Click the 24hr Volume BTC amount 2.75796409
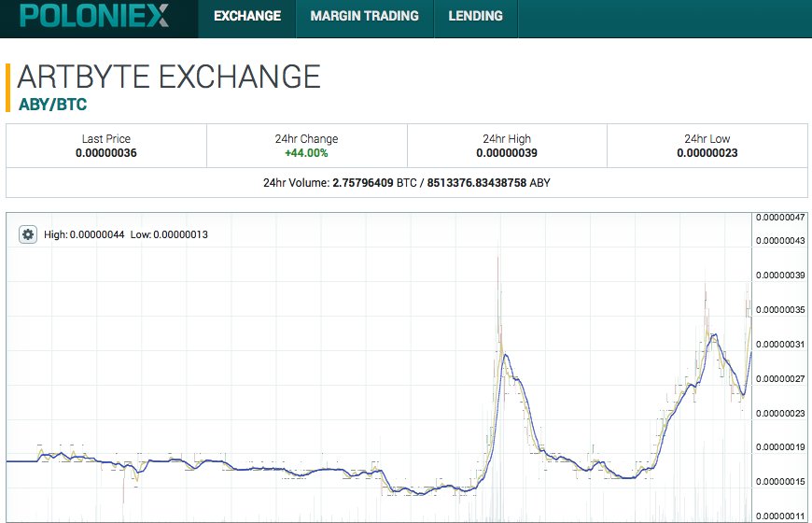The width and height of the screenshot is (812, 523). pyautogui.click(x=363, y=182)
